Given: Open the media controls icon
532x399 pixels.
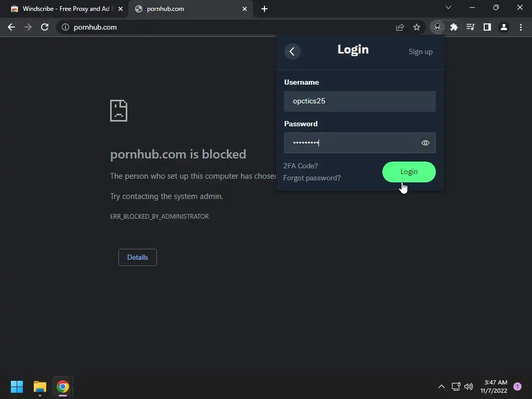Looking at the screenshot, I should (x=470, y=27).
